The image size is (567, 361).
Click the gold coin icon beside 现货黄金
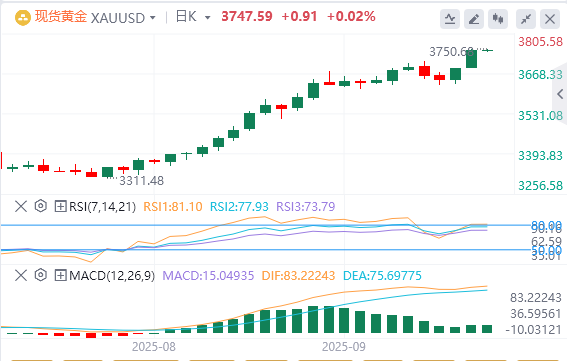pyautogui.click(x=22, y=17)
